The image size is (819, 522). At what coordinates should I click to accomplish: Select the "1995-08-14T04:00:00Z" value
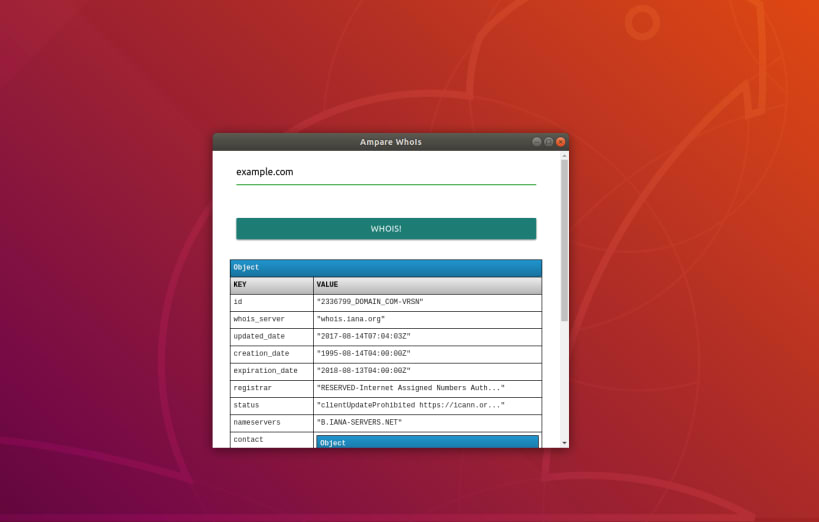click(x=427, y=354)
